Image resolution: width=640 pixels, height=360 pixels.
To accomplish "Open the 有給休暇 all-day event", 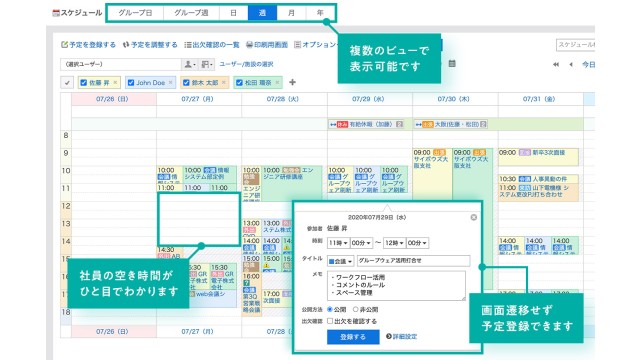I will [x=367, y=124].
